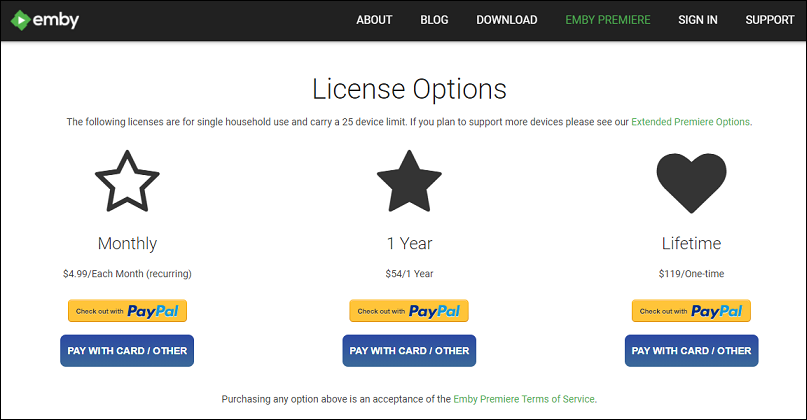Go to the Blog section
The height and width of the screenshot is (420, 807).
click(434, 20)
